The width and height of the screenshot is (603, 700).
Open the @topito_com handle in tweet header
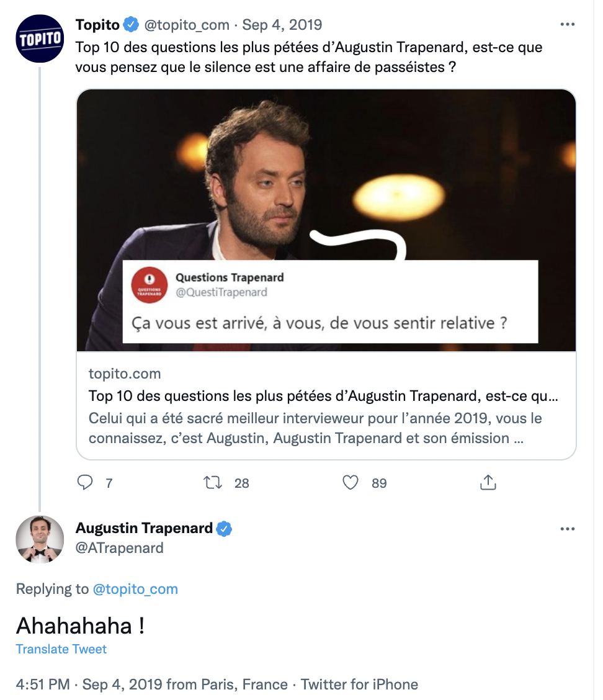click(187, 25)
